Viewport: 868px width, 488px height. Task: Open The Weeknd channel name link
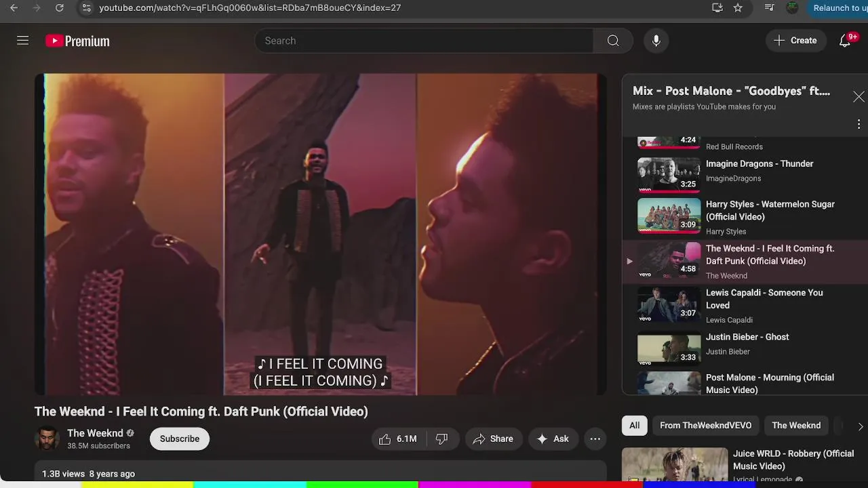95,433
